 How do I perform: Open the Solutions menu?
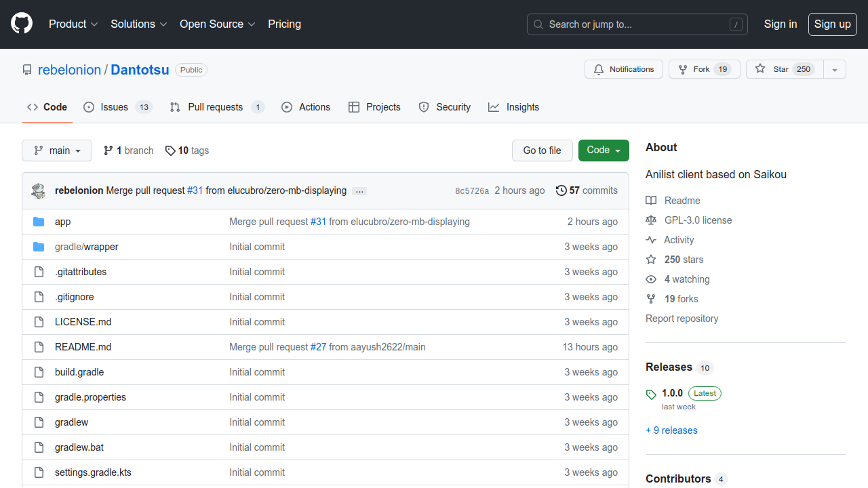(138, 24)
